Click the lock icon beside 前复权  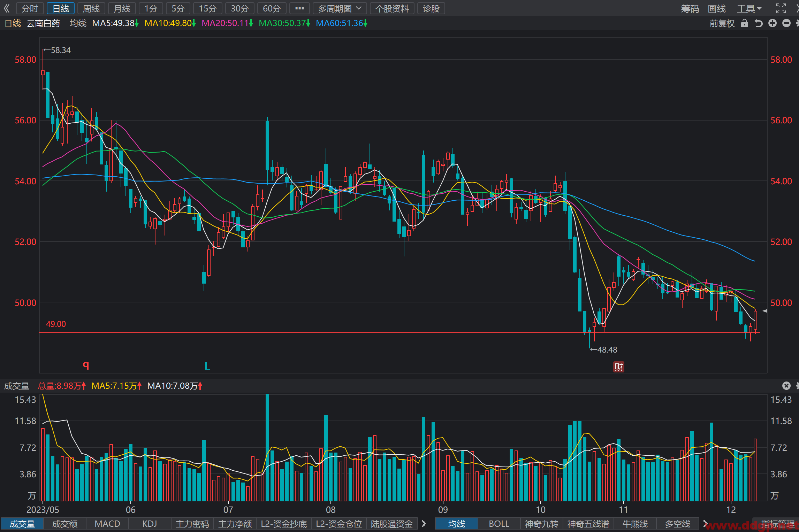pyautogui.click(x=745, y=23)
